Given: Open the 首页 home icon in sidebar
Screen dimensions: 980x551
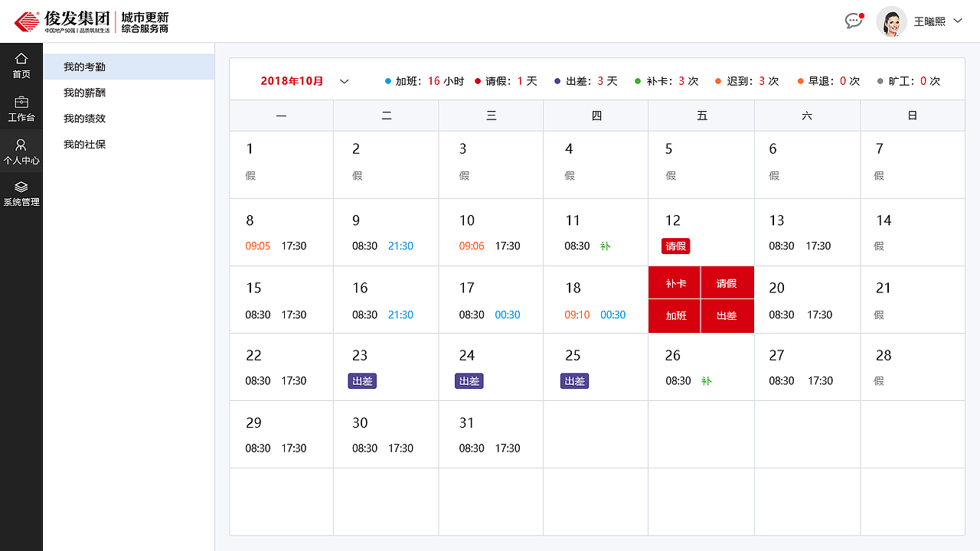Looking at the screenshot, I should [x=21, y=65].
